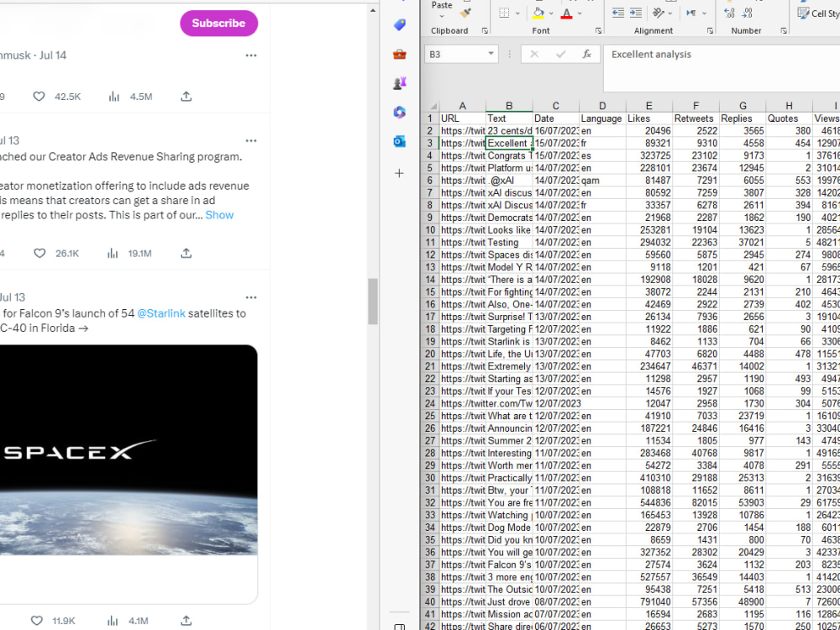Select column H header
This screenshot has height=630, width=840.
point(789,106)
